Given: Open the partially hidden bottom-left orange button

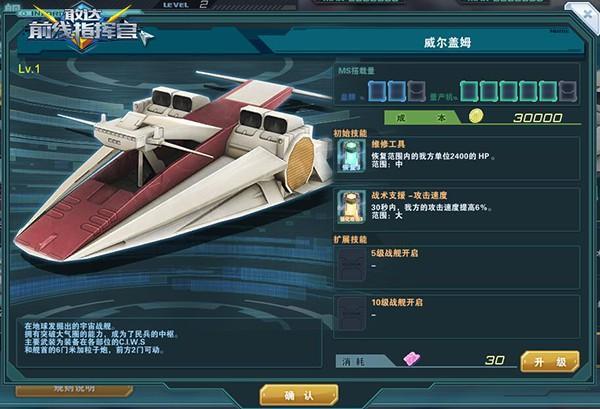Looking at the screenshot, I should 74,390.
